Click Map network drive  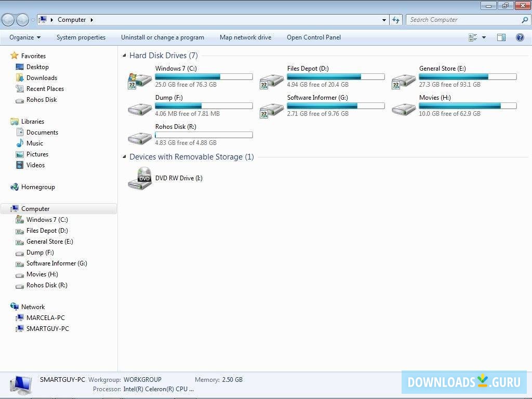coord(245,37)
